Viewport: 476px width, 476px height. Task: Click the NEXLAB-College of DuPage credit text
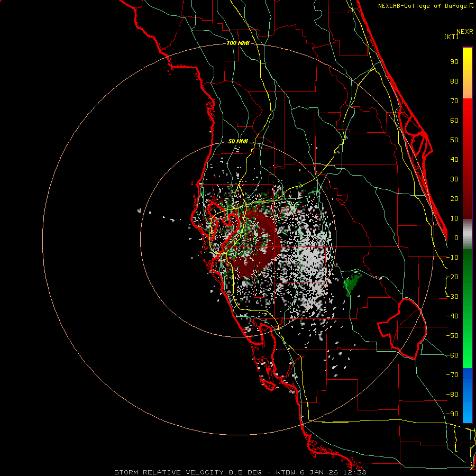(425, 6)
